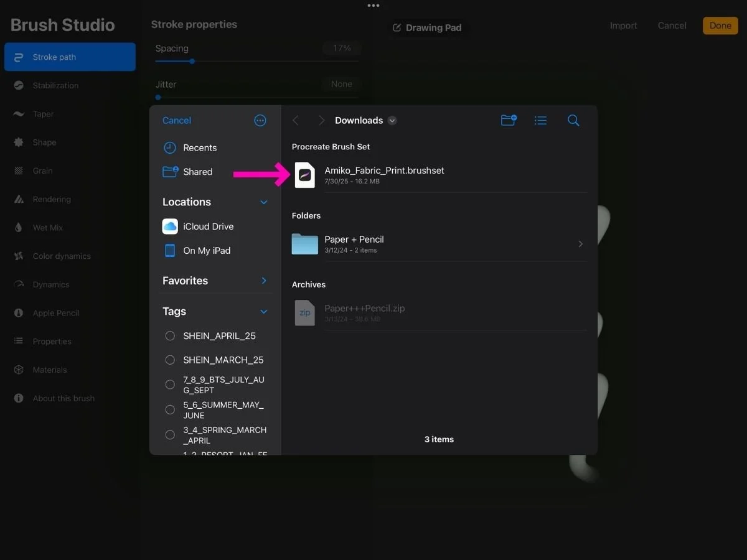The image size is (747, 560).
Task: Open file search magnifier icon
Action: [573, 121]
